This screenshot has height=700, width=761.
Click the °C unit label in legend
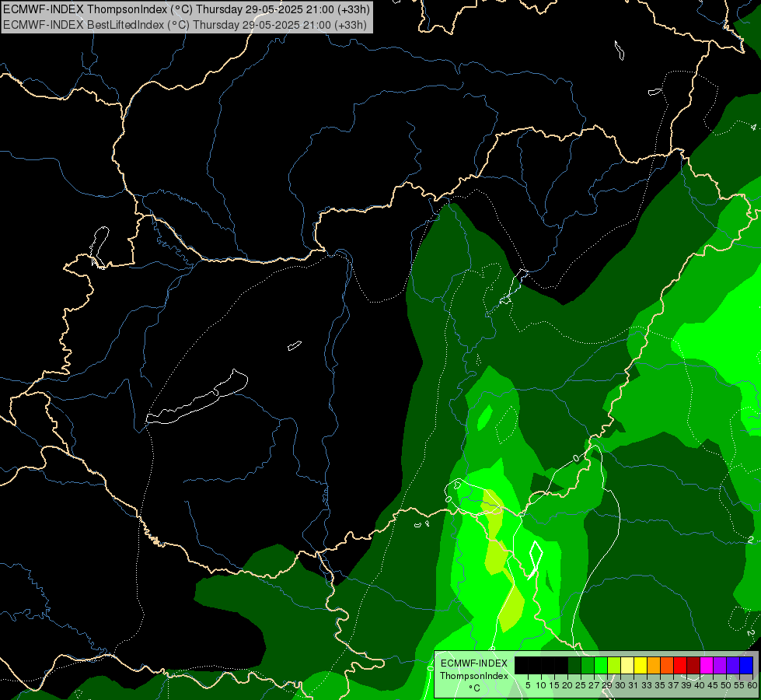pyautogui.click(x=474, y=688)
